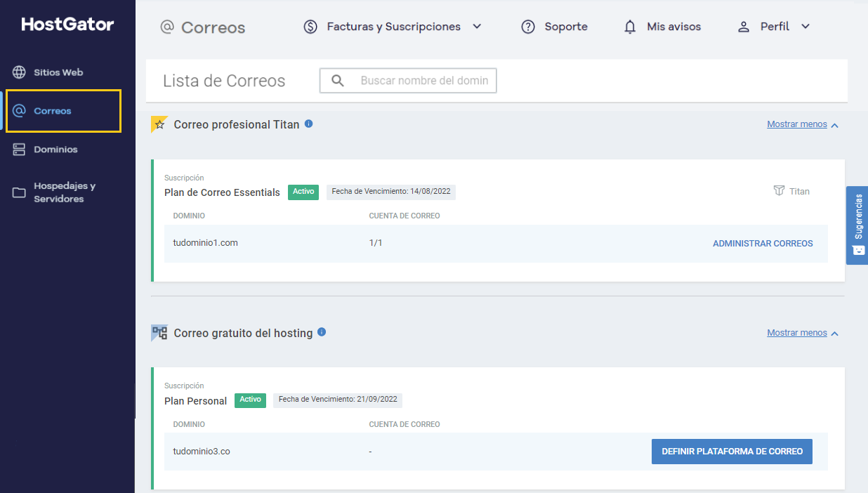The image size is (868, 493).
Task: Open Soporte using the question mark icon
Action: 527,27
